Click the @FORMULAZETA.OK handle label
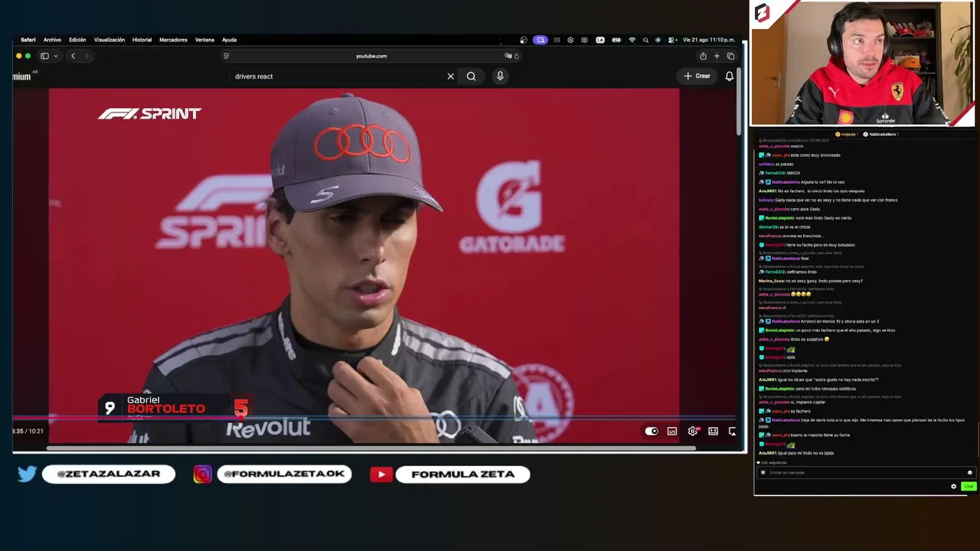The height and width of the screenshot is (551, 980). coord(284,474)
